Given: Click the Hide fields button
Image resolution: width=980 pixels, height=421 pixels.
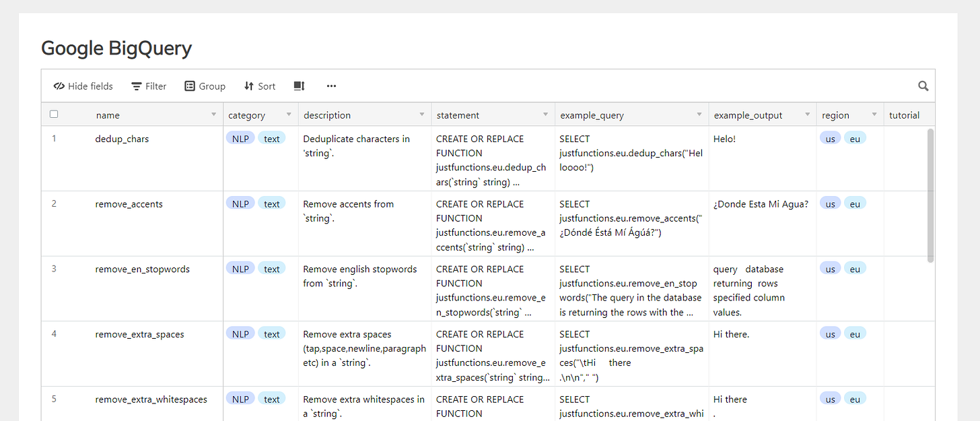Looking at the screenshot, I should point(83,86).
